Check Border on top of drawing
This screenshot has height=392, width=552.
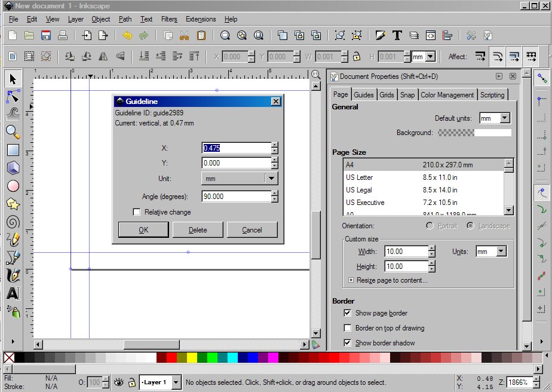[x=348, y=328]
